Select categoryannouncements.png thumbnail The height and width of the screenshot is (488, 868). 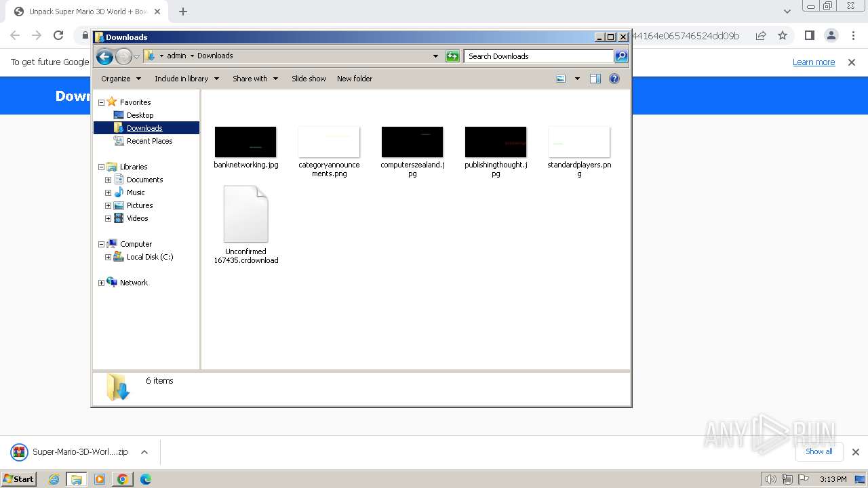[x=329, y=142]
